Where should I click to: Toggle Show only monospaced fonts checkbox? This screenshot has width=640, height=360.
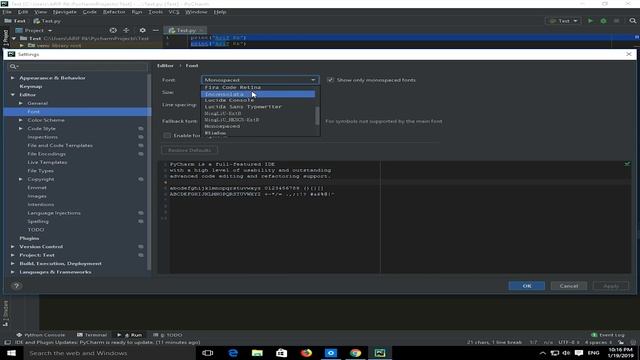point(330,80)
